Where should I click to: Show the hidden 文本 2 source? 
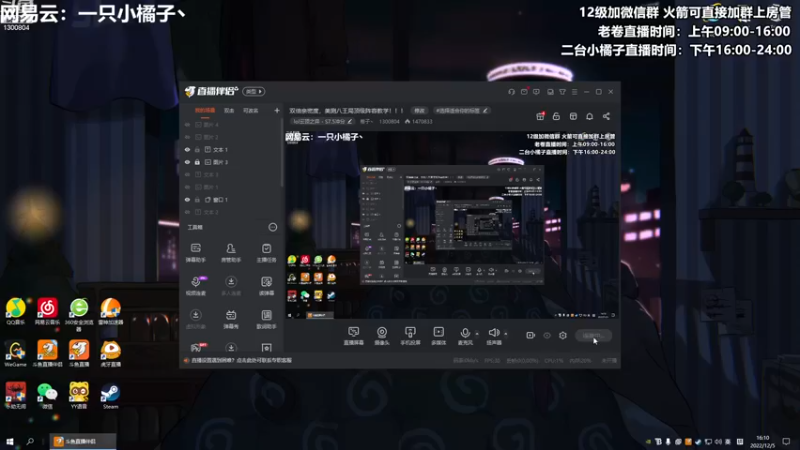coord(187,212)
